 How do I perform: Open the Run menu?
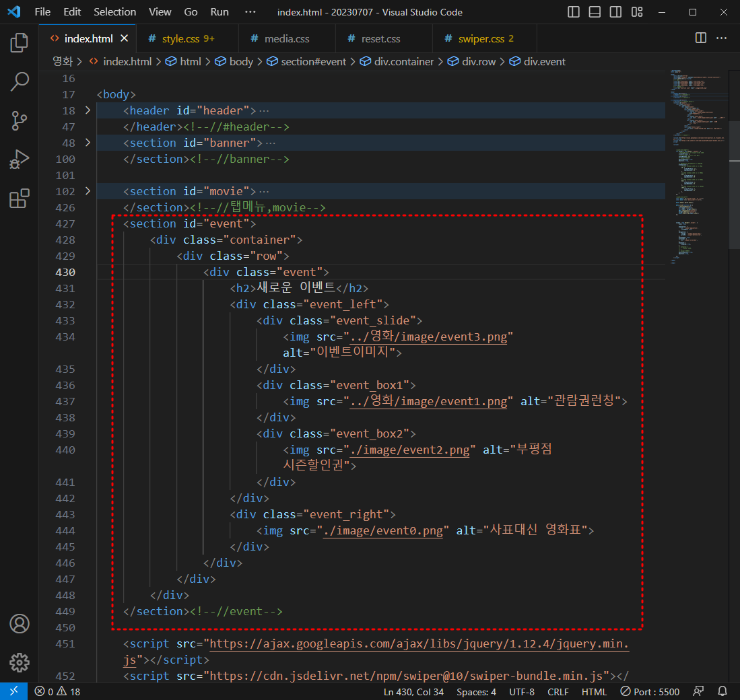(x=220, y=12)
